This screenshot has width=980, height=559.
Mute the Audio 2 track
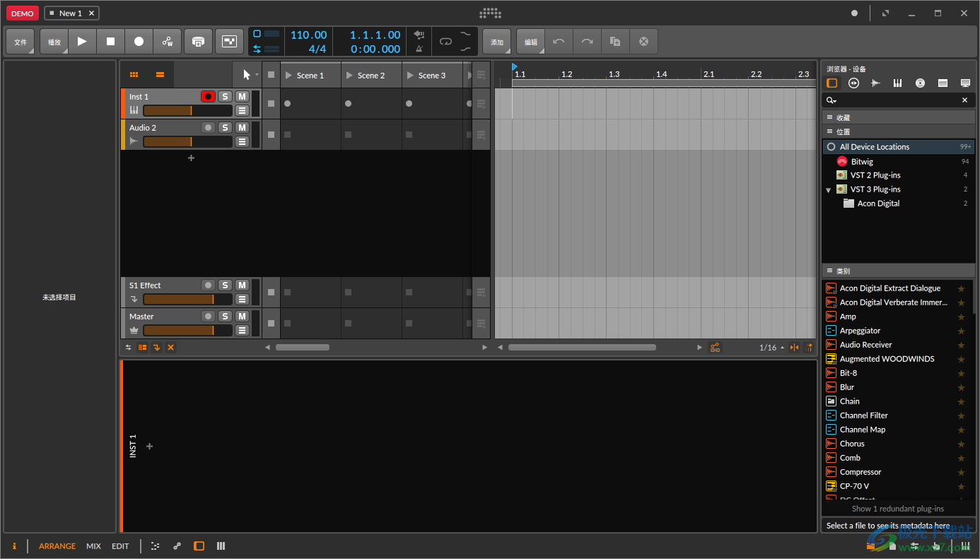243,127
